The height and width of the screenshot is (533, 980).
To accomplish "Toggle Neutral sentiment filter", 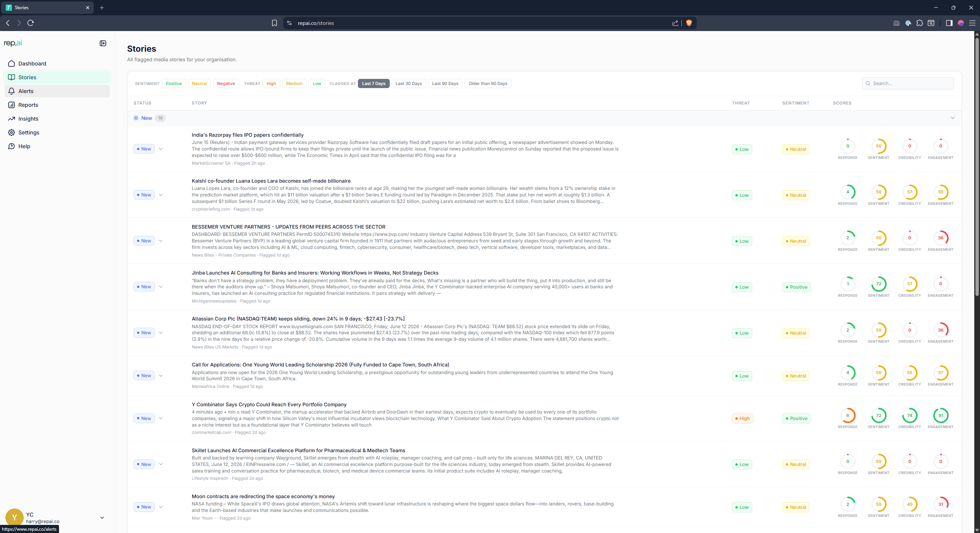I will (x=199, y=83).
